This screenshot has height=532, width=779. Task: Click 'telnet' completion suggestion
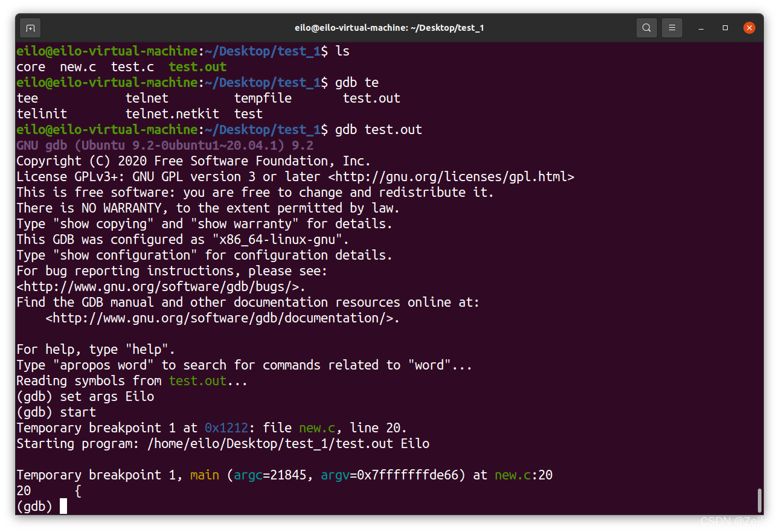point(147,98)
